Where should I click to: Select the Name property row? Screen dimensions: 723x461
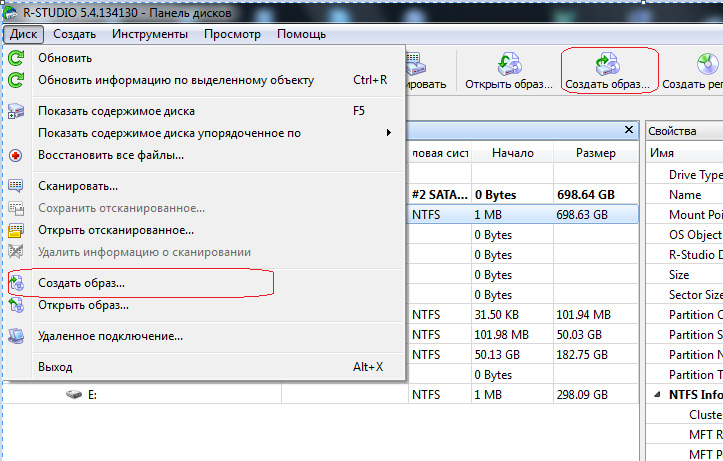point(685,195)
